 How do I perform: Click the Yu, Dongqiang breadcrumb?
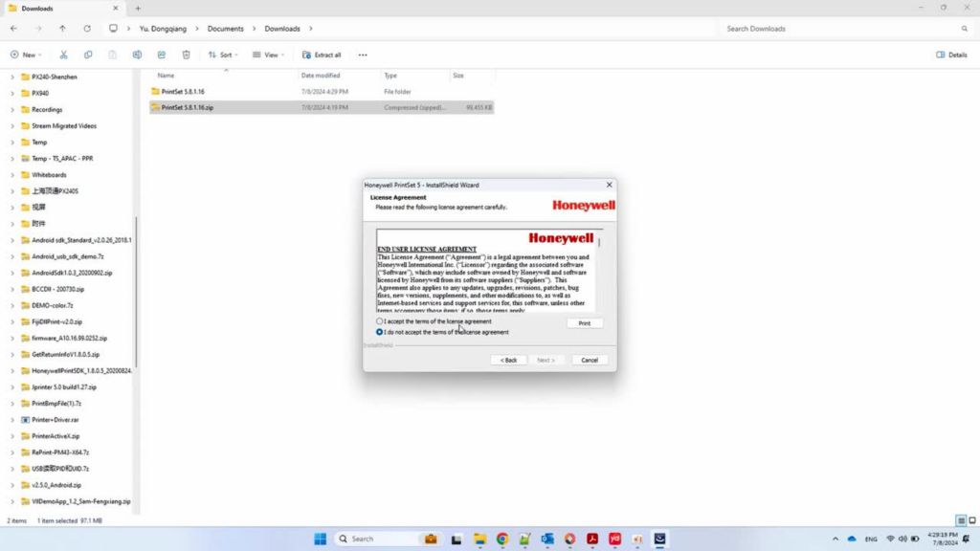[x=163, y=29]
